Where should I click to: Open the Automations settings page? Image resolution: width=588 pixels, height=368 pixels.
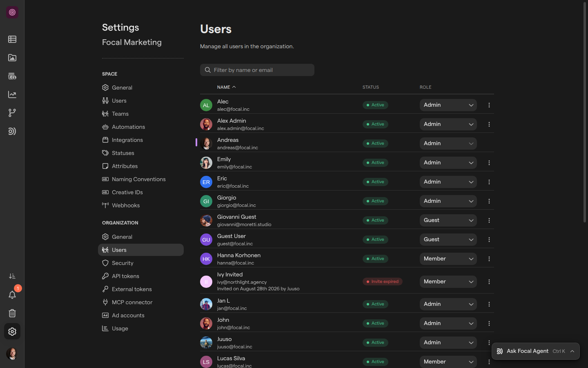click(141, 127)
